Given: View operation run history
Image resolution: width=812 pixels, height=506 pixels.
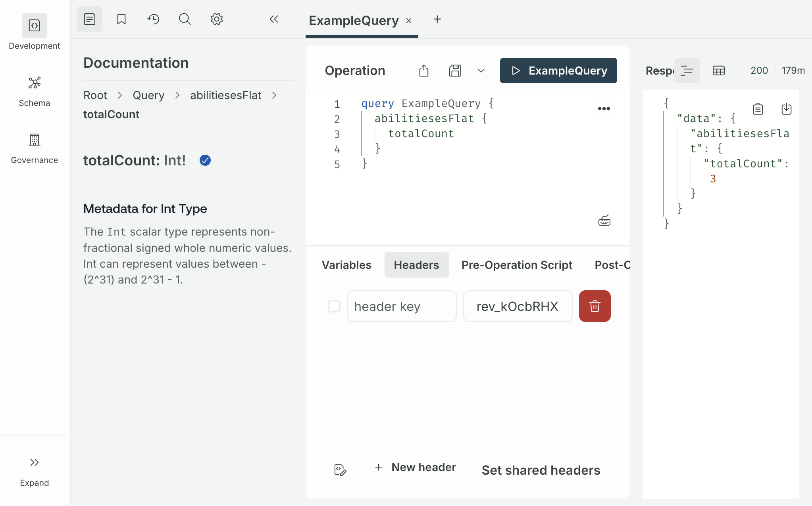Looking at the screenshot, I should (154, 19).
